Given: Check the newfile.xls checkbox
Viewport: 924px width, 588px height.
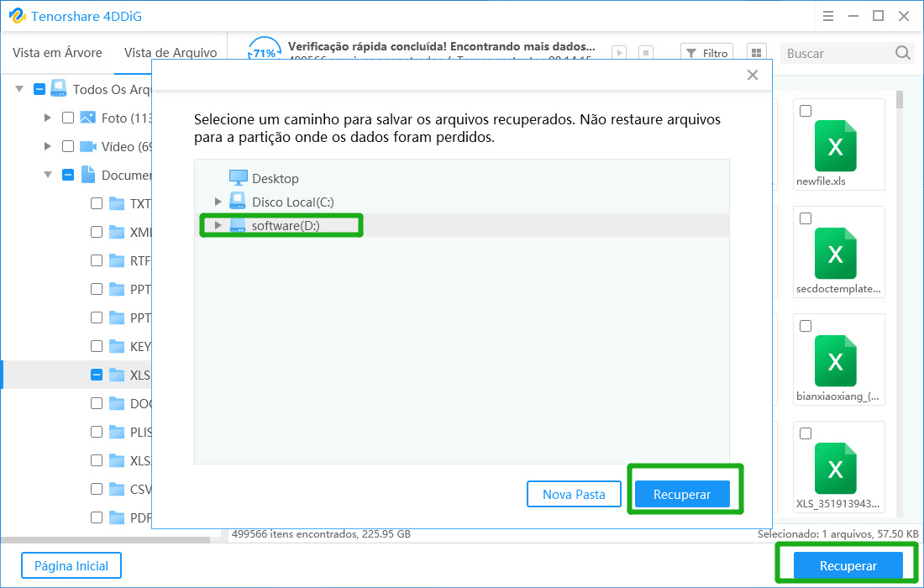Looking at the screenshot, I should [x=806, y=111].
